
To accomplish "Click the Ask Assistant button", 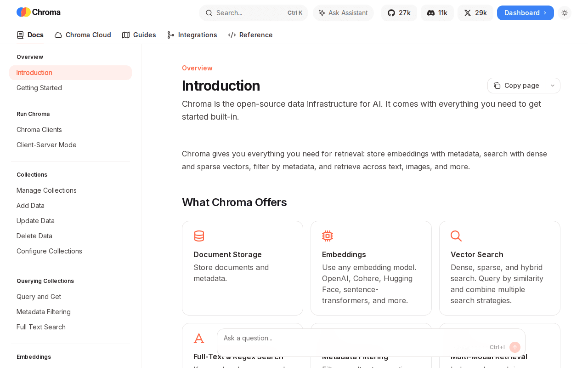I will (344, 13).
